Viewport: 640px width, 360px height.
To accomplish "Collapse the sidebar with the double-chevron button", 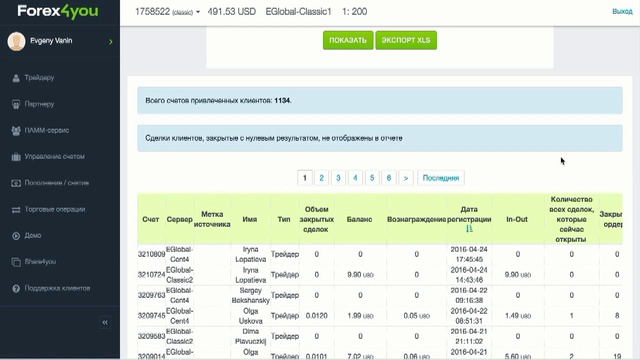I will tap(105, 322).
